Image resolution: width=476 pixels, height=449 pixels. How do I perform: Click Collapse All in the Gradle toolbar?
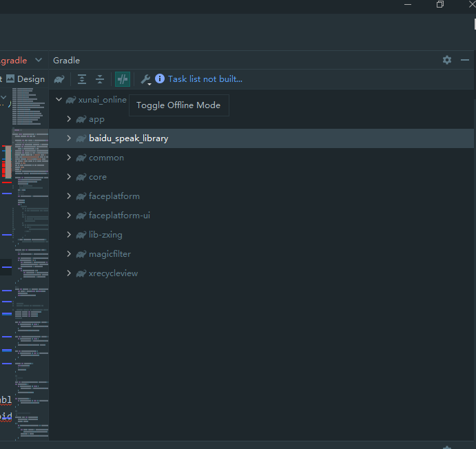click(100, 79)
